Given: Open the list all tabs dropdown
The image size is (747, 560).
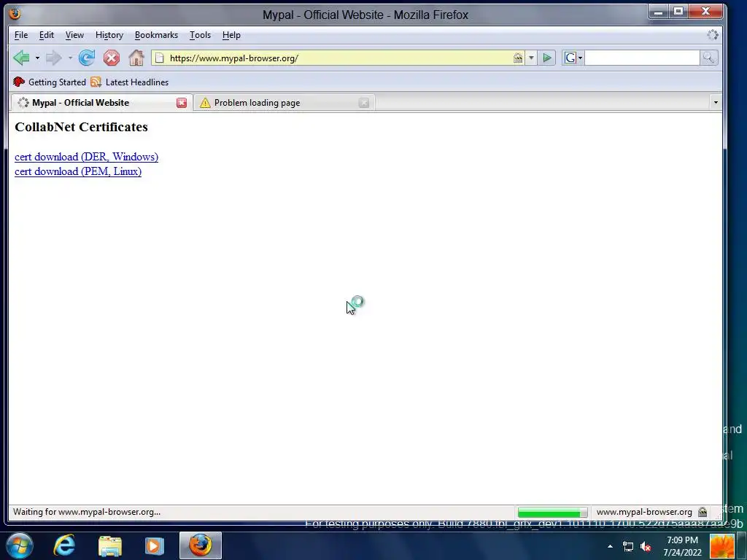Looking at the screenshot, I should pyautogui.click(x=716, y=102).
